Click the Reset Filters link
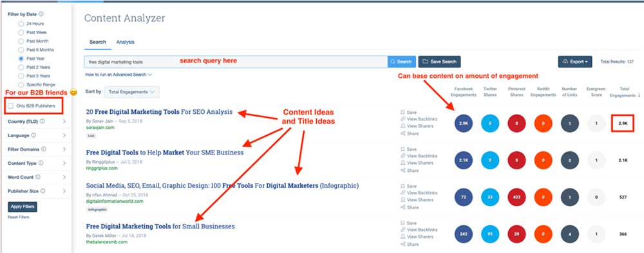This screenshot has width=644, height=253. point(19,217)
